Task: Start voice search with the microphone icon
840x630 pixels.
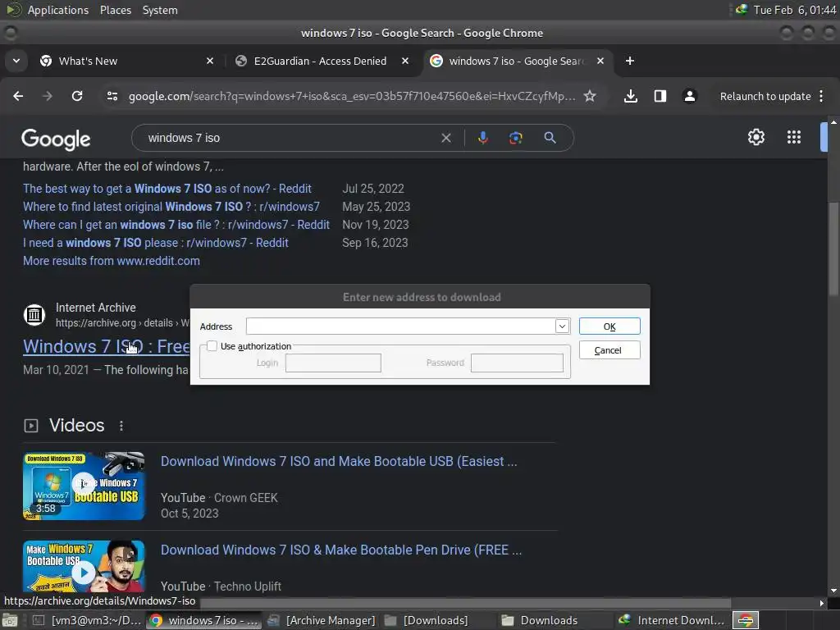Action: pos(482,138)
